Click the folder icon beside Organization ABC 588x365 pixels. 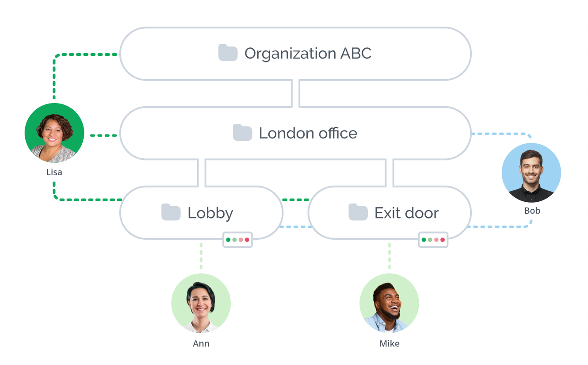coord(228,53)
